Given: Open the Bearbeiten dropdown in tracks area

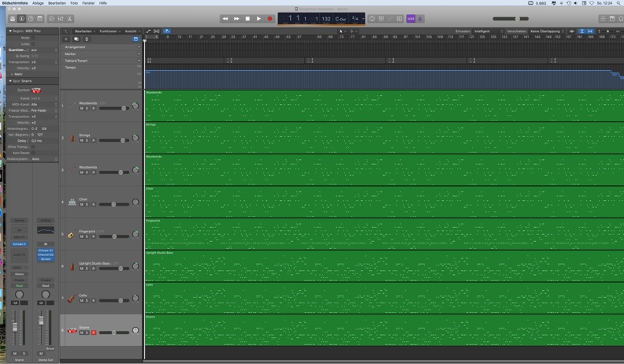Looking at the screenshot, I should pyautogui.click(x=84, y=31).
